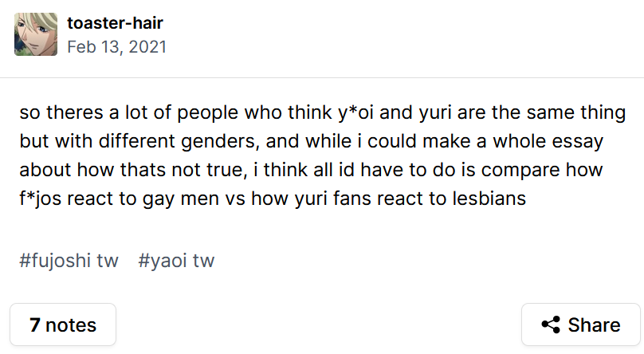View the 7 notes on post
644x354 pixels.
pyautogui.click(x=63, y=325)
